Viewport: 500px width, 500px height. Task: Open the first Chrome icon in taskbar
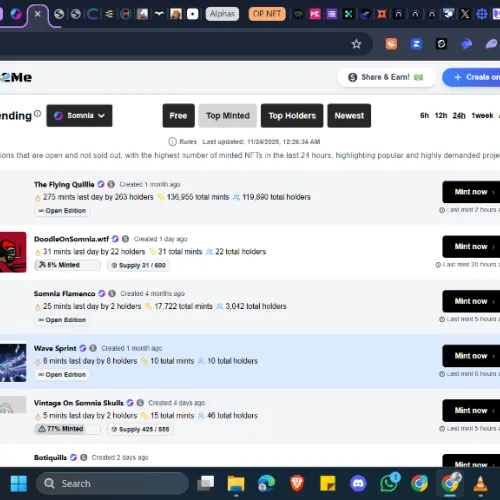click(x=419, y=483)
